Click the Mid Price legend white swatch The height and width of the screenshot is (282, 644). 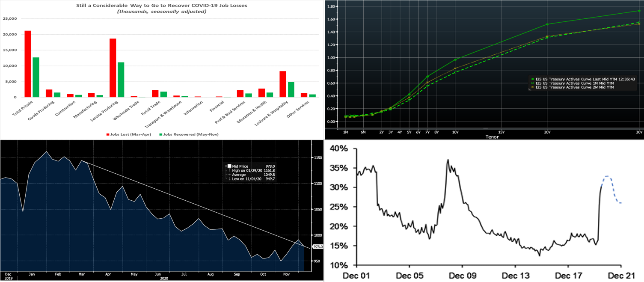click(x=229, y=166)
